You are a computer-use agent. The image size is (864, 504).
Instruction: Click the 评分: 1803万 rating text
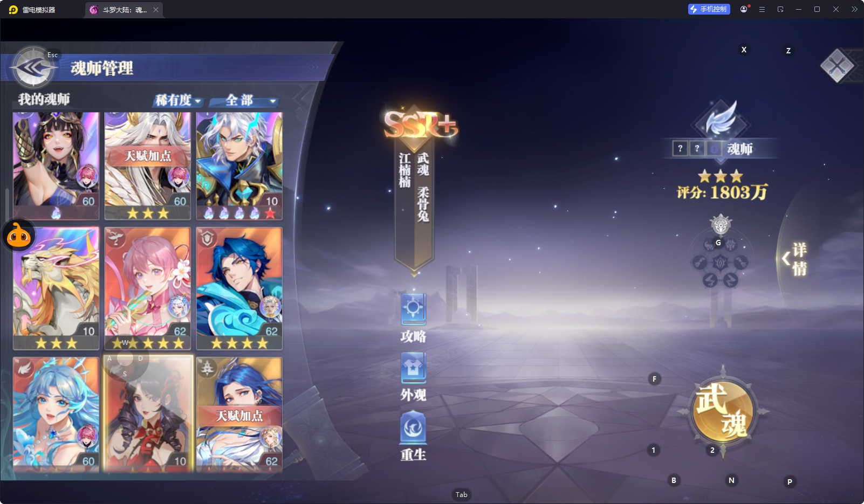(x=722, y=192)
